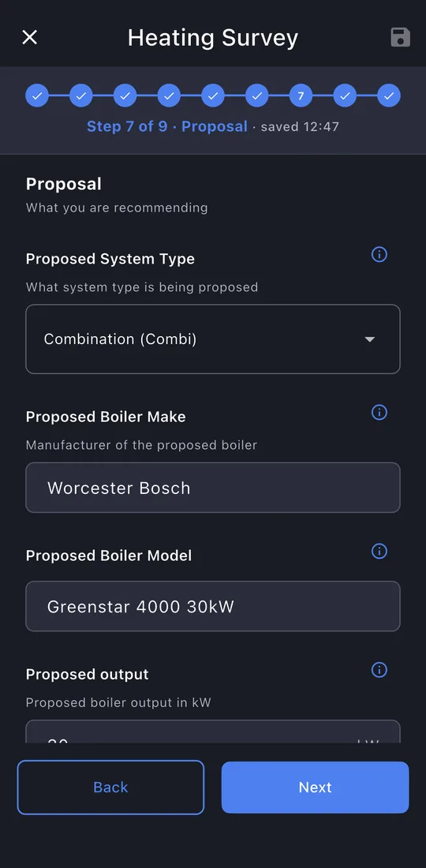426x868 pixels.
Task: Tap the current step 7 circle
Action: click(301, 95)
